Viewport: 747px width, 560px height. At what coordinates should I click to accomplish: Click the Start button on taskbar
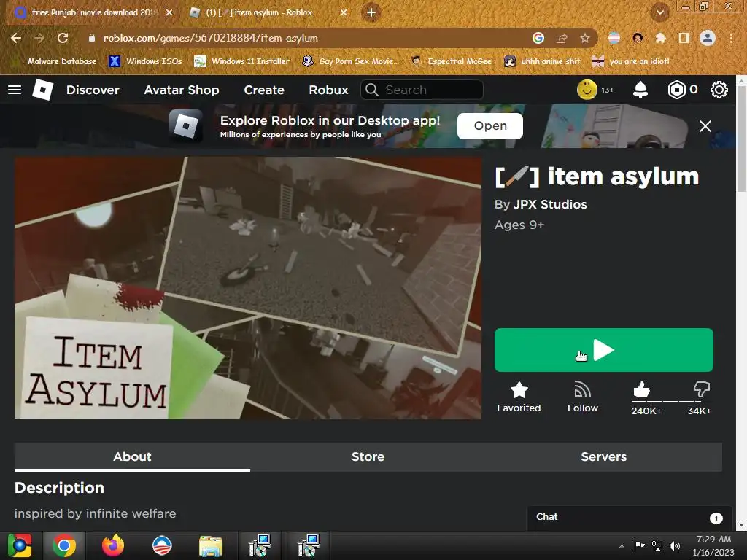pos(20,545)
